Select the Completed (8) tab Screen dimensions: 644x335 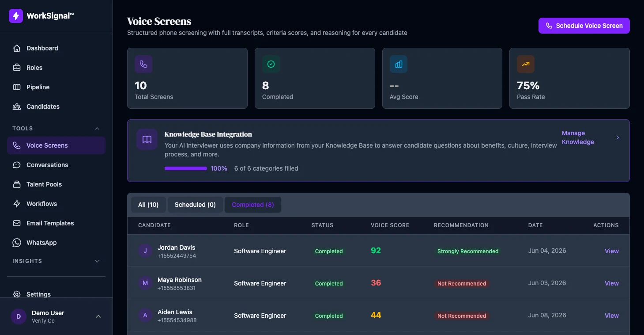[x=253, y=205]
